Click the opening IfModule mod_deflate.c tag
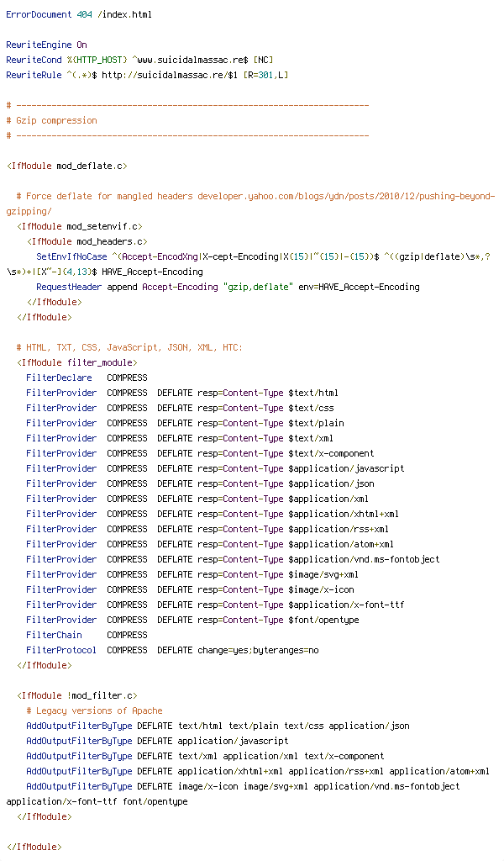504x861 pixels. tap(66, 166)
